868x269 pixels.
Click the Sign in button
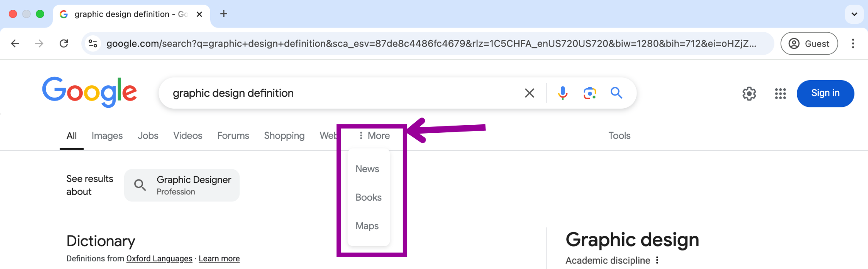click(x=825, y=93)
